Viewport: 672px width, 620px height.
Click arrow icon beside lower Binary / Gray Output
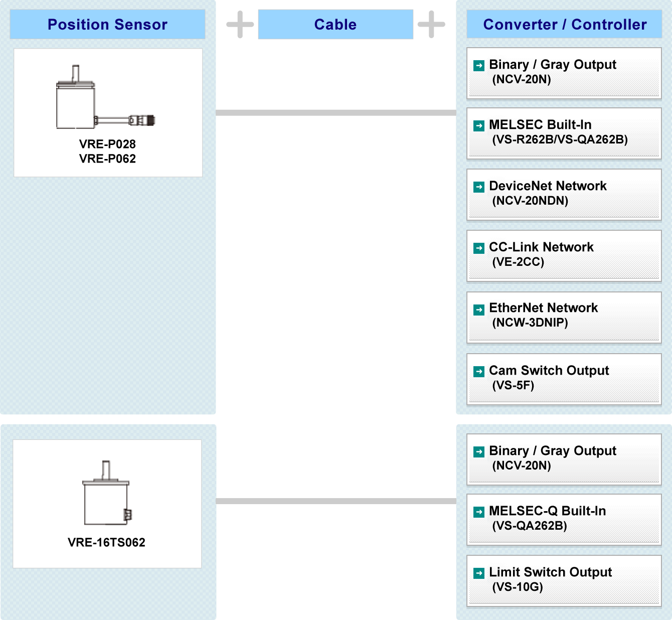click(x=479, y=451)
